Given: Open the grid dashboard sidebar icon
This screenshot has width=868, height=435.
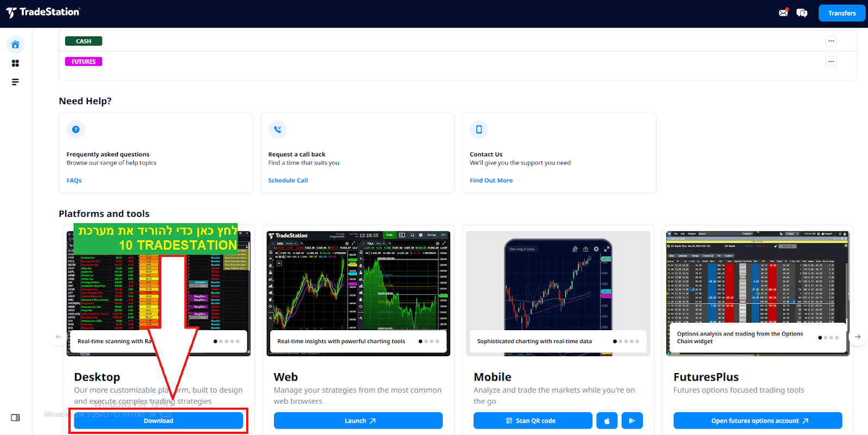Looking at the screenshot, I should [x=15, y=64].
